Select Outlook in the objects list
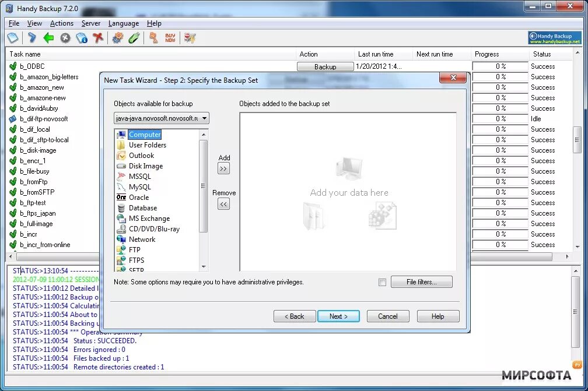Viewport: 588px width, 391px height. click(141, 156)
